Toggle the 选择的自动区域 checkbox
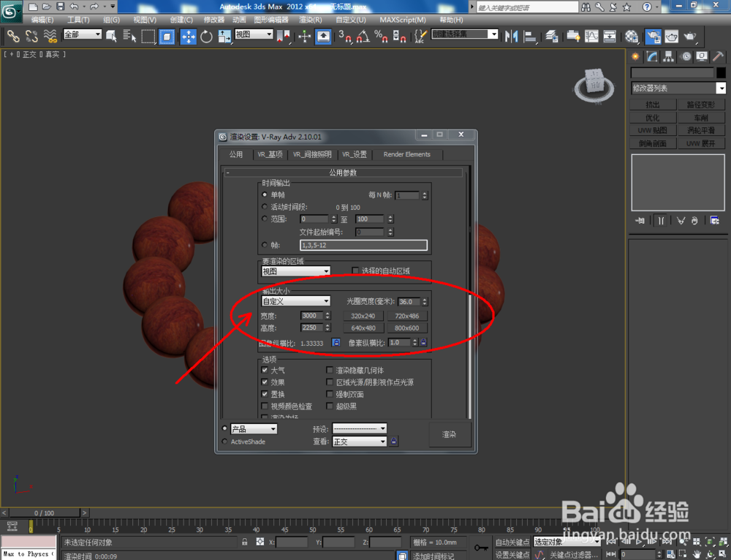The height and width of the screenshot is (560, 731). [355, 270]
